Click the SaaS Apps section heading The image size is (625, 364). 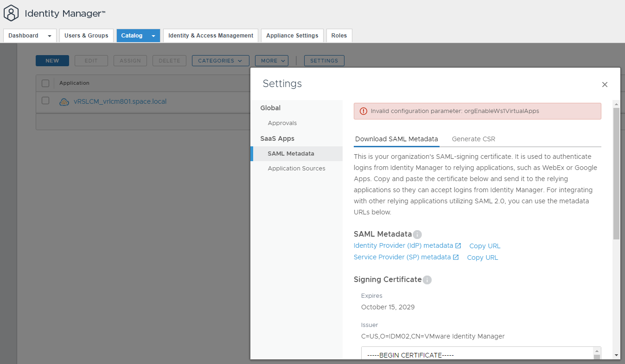[x=277, y=138]
